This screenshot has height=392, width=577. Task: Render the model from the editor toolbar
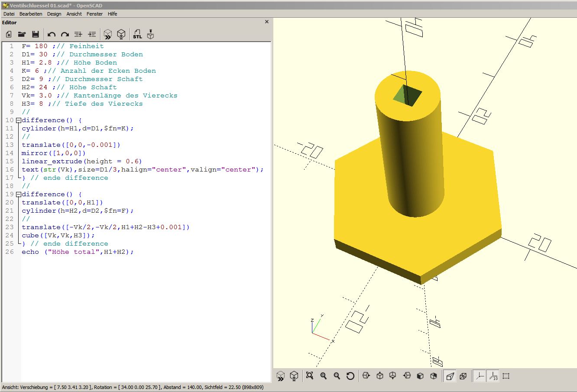pos(122,34)
